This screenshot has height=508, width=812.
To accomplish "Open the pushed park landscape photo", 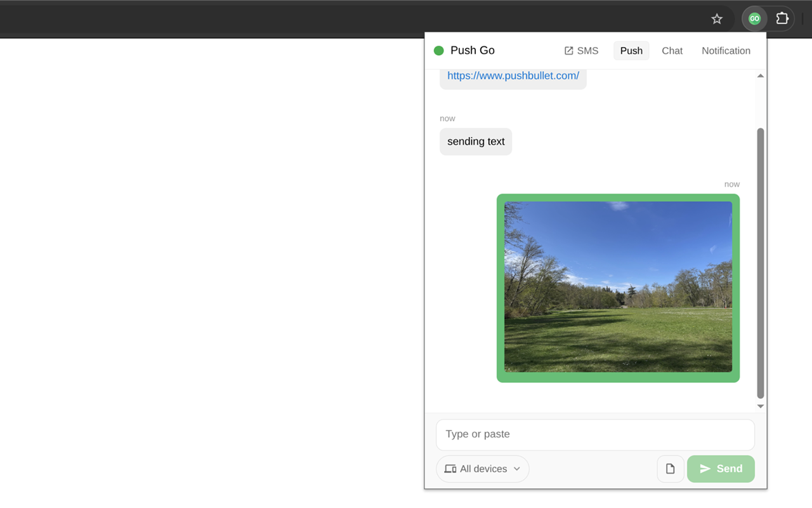I will 618,287.
